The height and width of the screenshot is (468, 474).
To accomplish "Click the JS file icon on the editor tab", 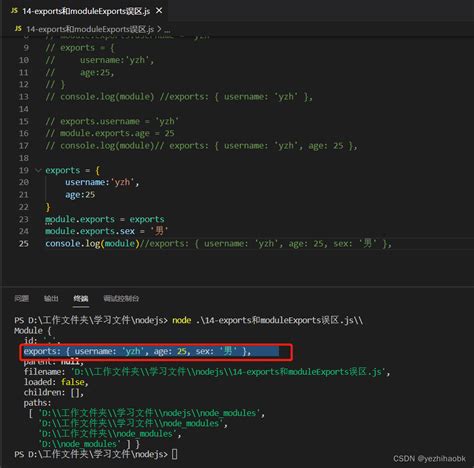I will [14, 11].
